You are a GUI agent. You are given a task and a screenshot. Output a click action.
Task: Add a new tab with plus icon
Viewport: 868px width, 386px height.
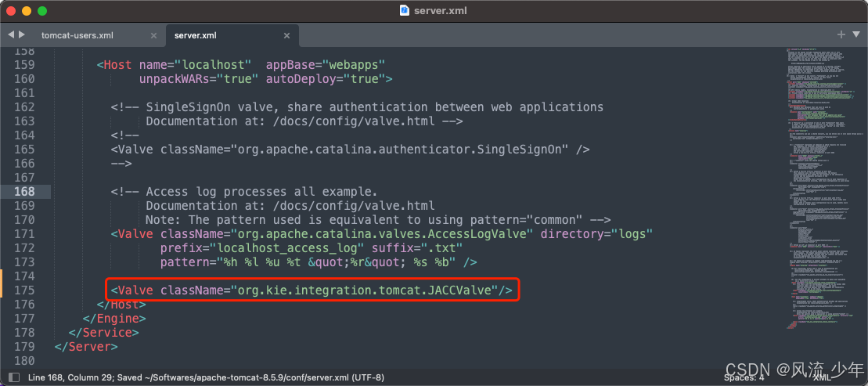tap(841, 34)
